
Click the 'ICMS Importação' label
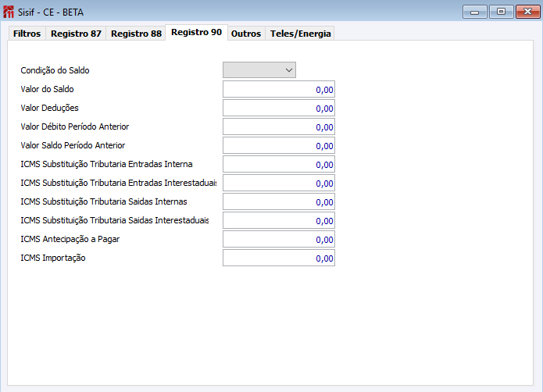[x=53, y=258]
